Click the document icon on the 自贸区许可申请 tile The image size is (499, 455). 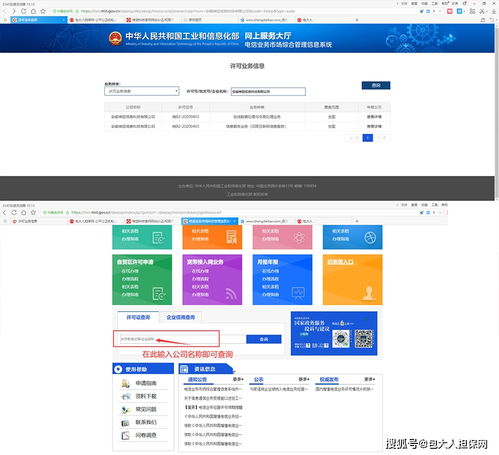(x=159, y=294)
